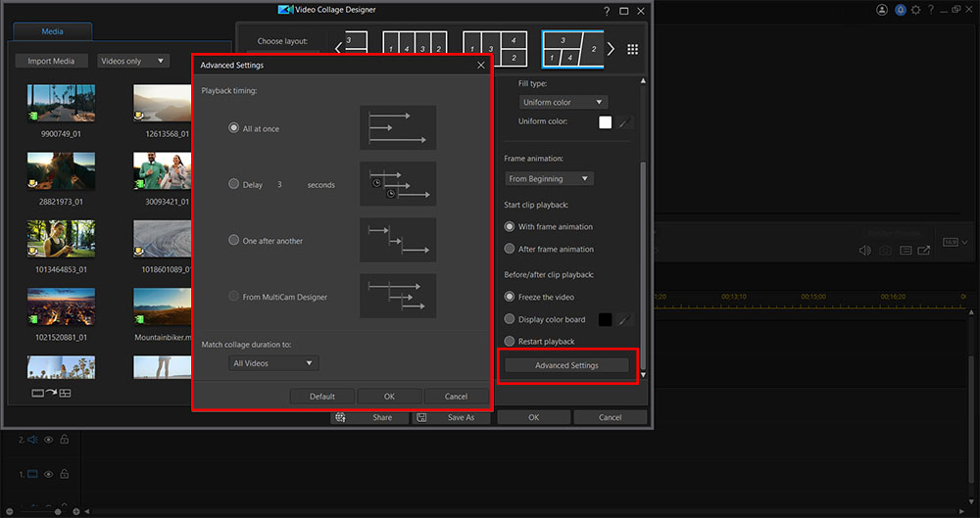Click the All at once timing diagram
Screen dimensions: 980x518
[x=398, y=127]
